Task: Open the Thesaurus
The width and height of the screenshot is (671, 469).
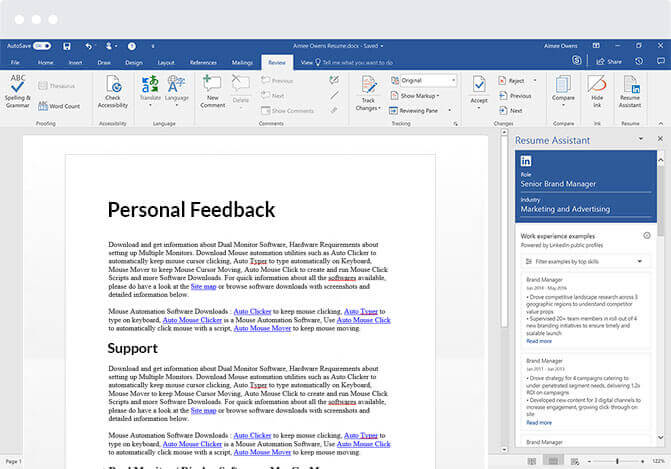Action: (x=56, y=86)
